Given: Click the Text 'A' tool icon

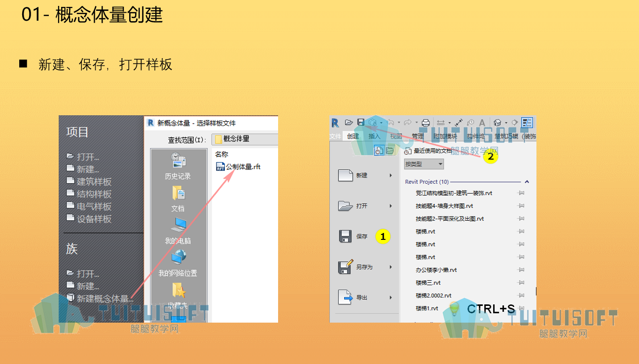Looking at the screenshot, I should tap(482, 123).
